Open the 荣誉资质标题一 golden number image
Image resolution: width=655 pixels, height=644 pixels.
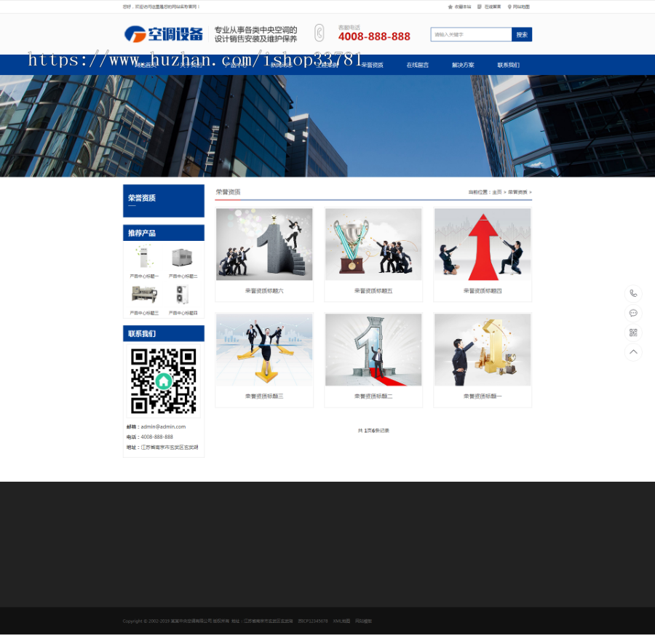(x=483, y=349)
